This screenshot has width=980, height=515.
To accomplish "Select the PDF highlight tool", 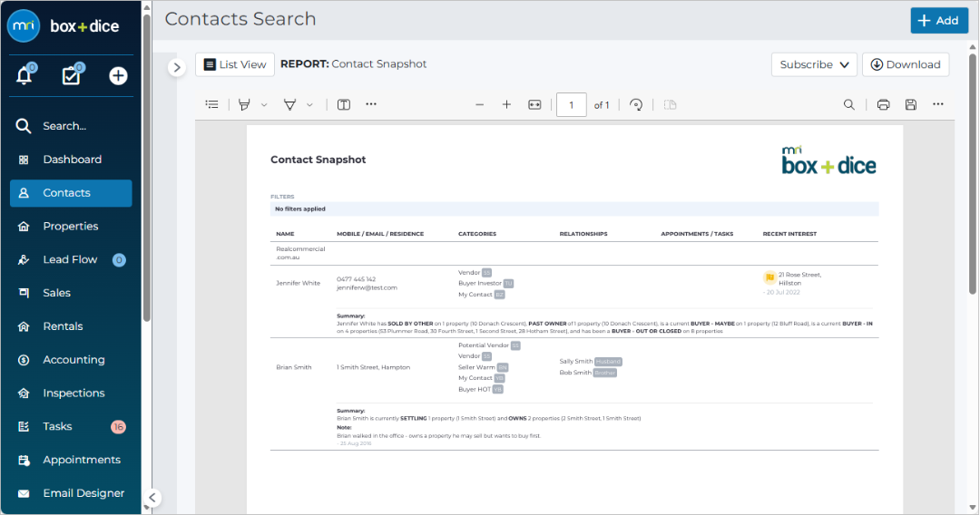I will [x=244, y=105].
